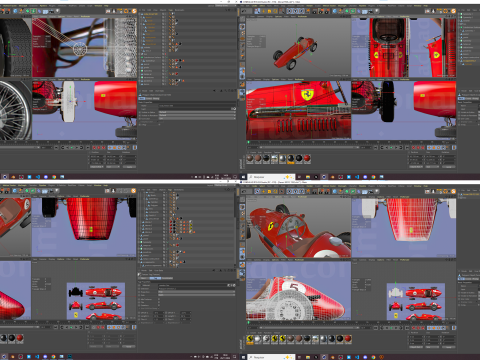Open View menu of top-right window's perspective viewport
The height and width of the screenshot is (360, 480).
[x=252, y=16]
